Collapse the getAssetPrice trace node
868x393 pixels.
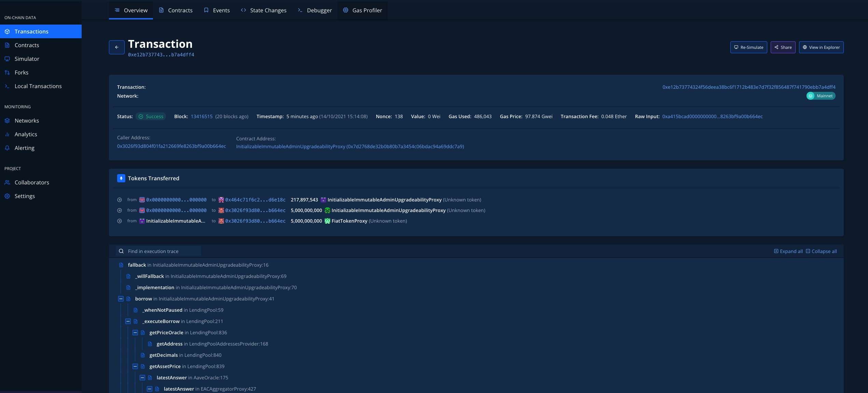(x=135, y=366)
